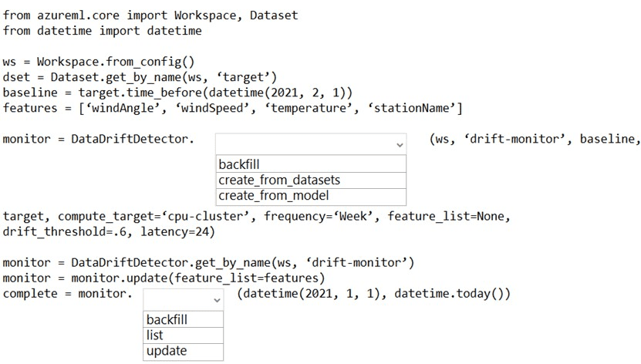Click the Dataset.get_by_name(ws, 'target') line
This screenshot has height=364, width=641.
click(140, 77)
